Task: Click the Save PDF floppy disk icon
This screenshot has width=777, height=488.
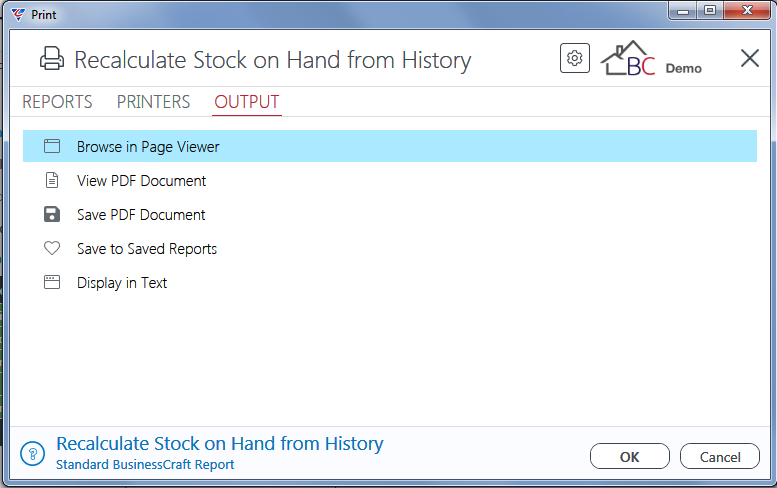Action: (52, 215)
